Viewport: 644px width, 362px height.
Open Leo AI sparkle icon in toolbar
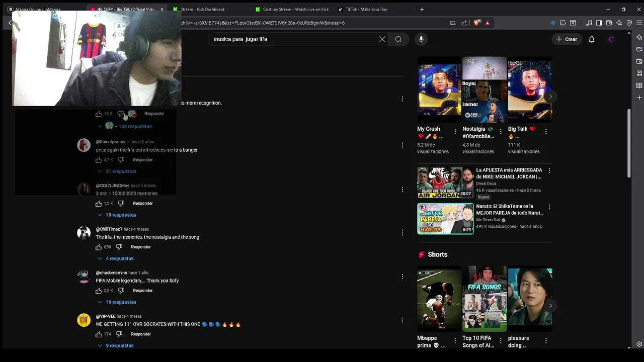(x=619, y=23)
